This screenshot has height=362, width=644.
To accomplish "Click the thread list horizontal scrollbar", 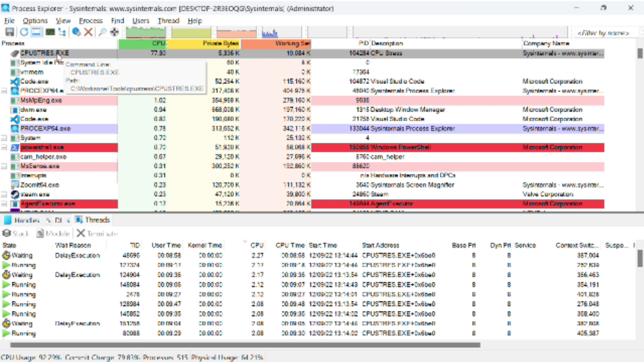I will pos(245,345).
